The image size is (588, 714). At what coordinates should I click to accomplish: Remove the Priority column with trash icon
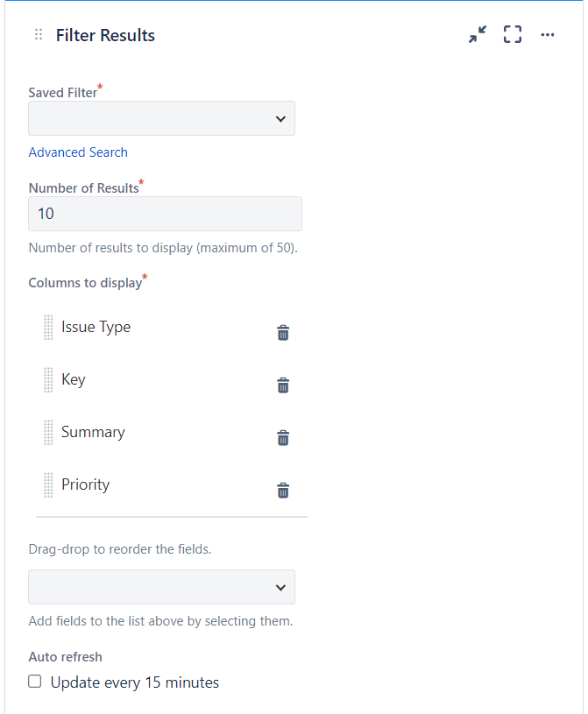tap(283, 491)
